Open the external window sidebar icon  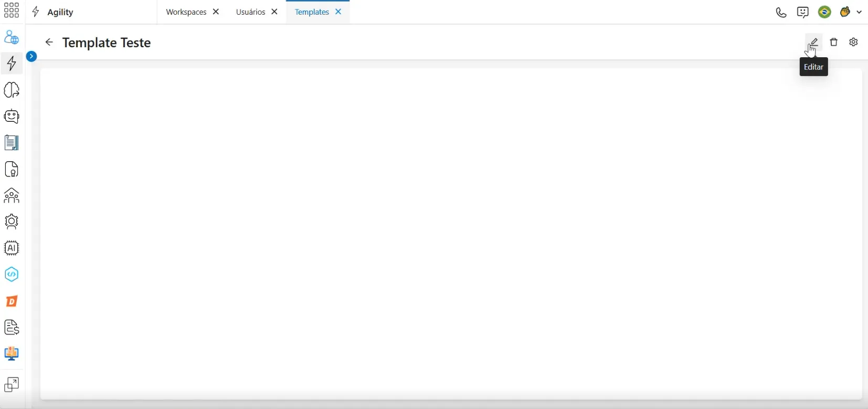(12, 385)
